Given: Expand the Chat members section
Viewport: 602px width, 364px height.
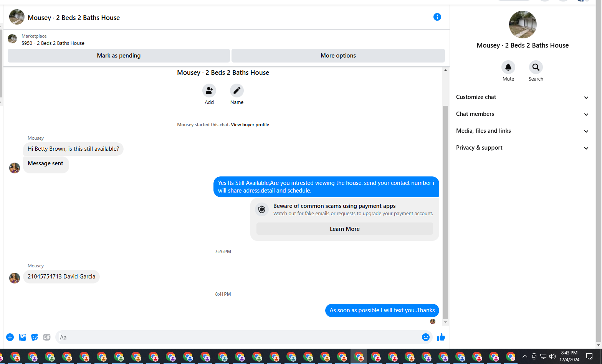Looking at the screenshot, I should tap(522, 114).
